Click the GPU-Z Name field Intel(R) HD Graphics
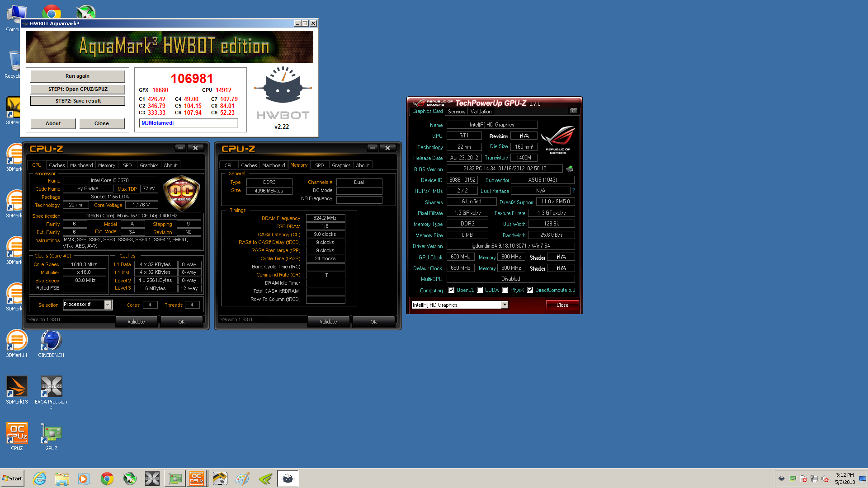 click(x=492, y=125)
